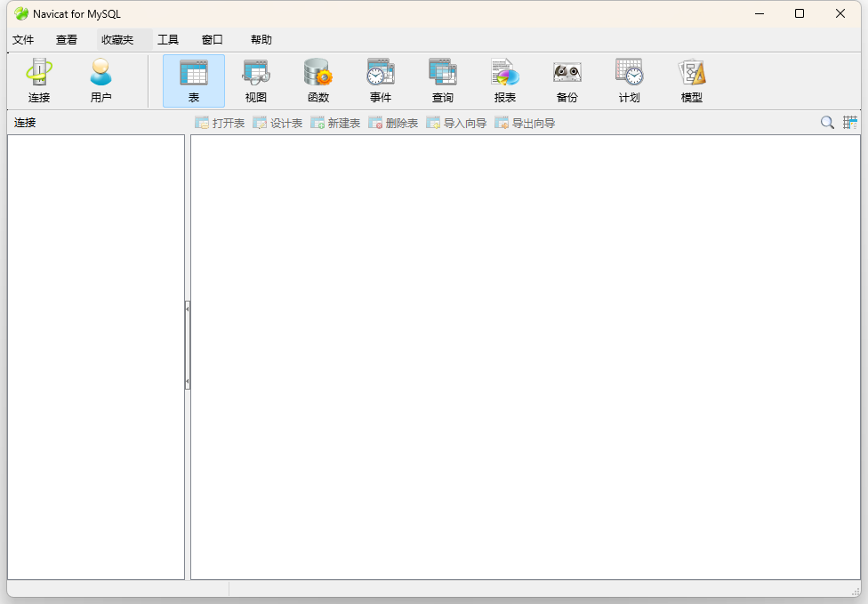This screenshot has width=868, height=604.
Task: Select the 函数 (Function) icon
Action: (x=318, y=81)
